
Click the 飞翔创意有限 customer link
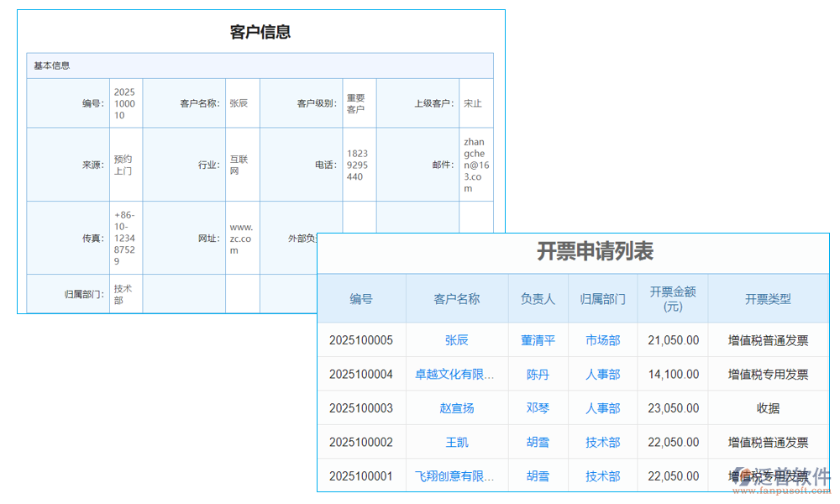[456, 475]
